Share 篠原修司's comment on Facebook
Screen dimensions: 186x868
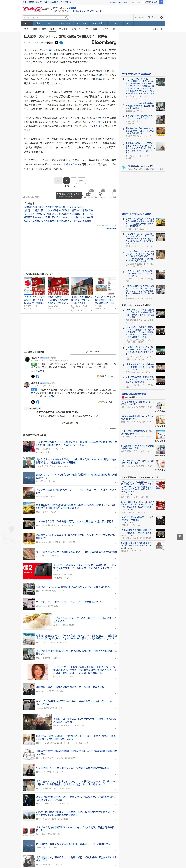(38, 376)
